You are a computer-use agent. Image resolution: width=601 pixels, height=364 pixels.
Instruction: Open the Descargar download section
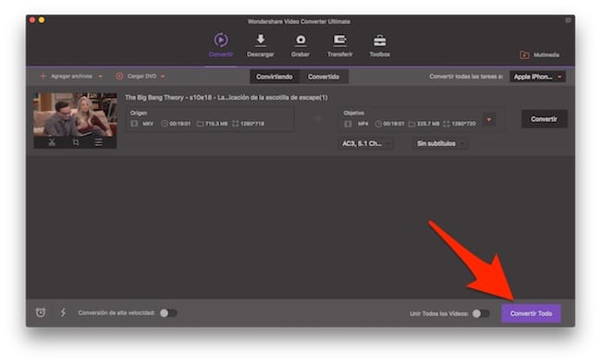pos(260,45)
